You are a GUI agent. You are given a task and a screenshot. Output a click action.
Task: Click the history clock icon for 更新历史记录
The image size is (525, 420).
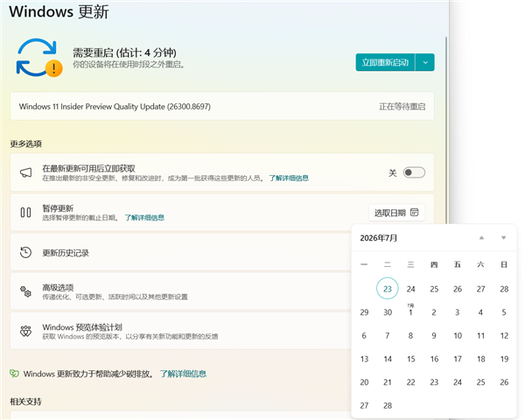click(x=25, y=253)
